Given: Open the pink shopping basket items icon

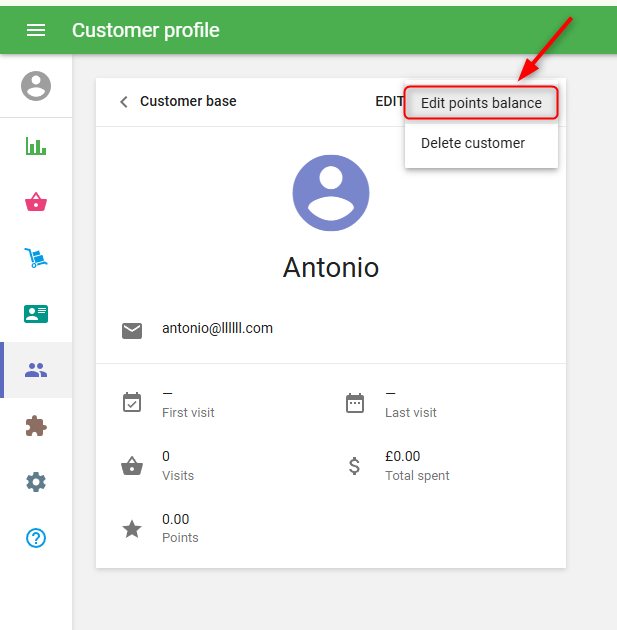Looking at the screenshot, I should pos(36,202).
